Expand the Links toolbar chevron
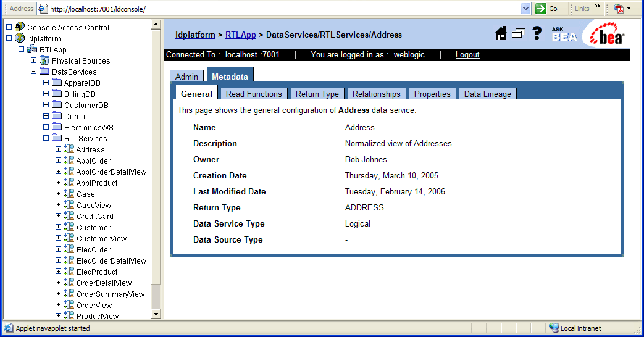 [x=598, y=6]
